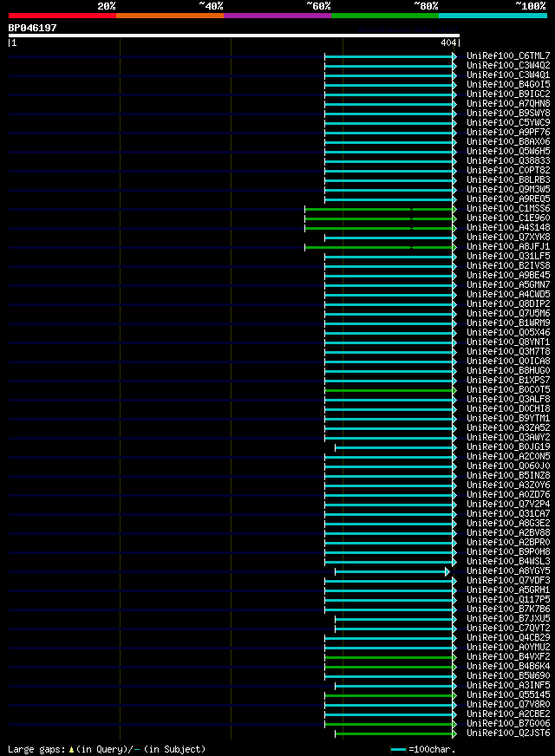The image size is (555, 756).
Task: Select hit label UniRef100_B0JG19
Action: click(x=508, y=447)
